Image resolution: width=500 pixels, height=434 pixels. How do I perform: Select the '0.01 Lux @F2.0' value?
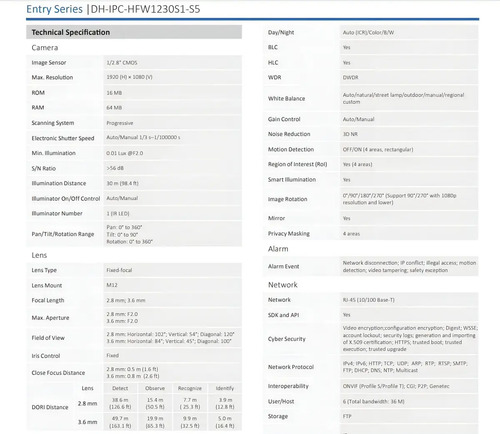coord(125,153)
